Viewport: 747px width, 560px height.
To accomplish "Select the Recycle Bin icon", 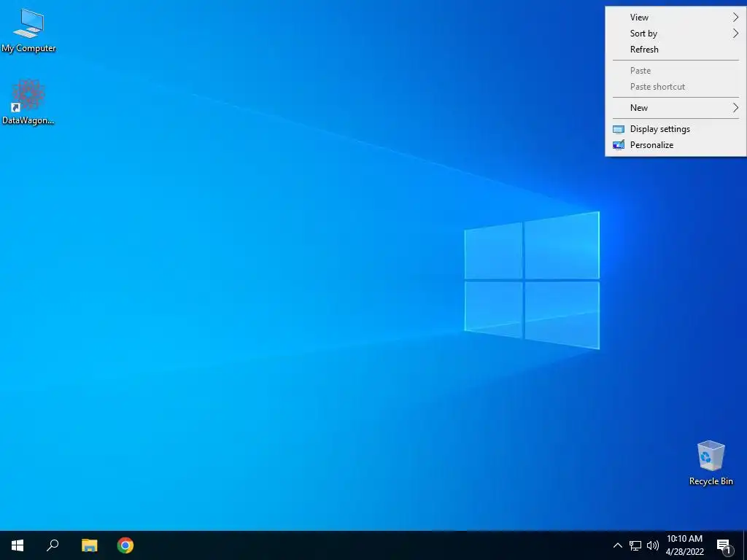I will point(711,463).
